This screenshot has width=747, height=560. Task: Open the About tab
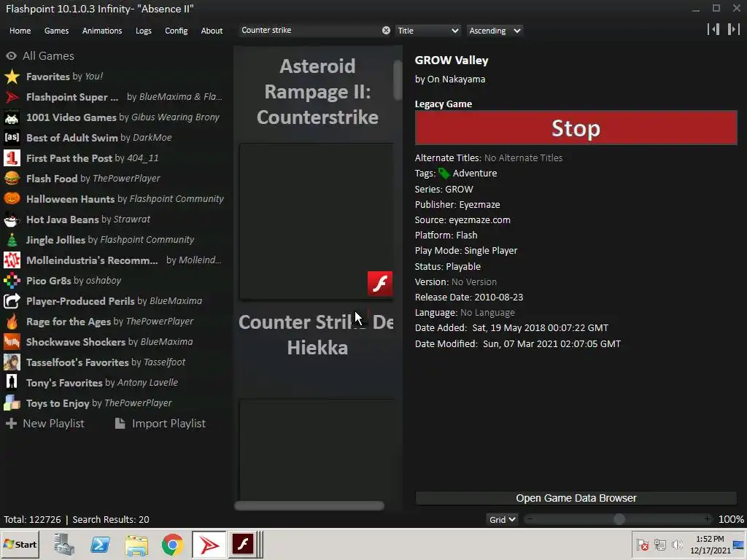point(212,31)
